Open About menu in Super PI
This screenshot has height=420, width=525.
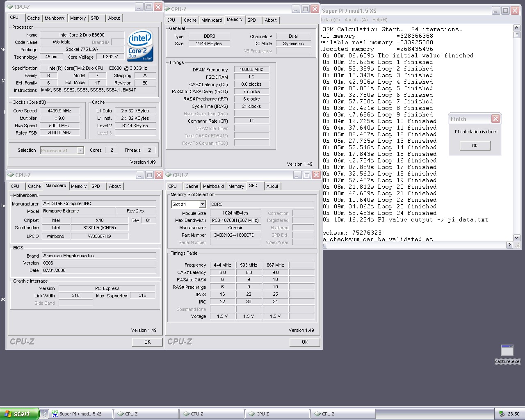[356, 20]
